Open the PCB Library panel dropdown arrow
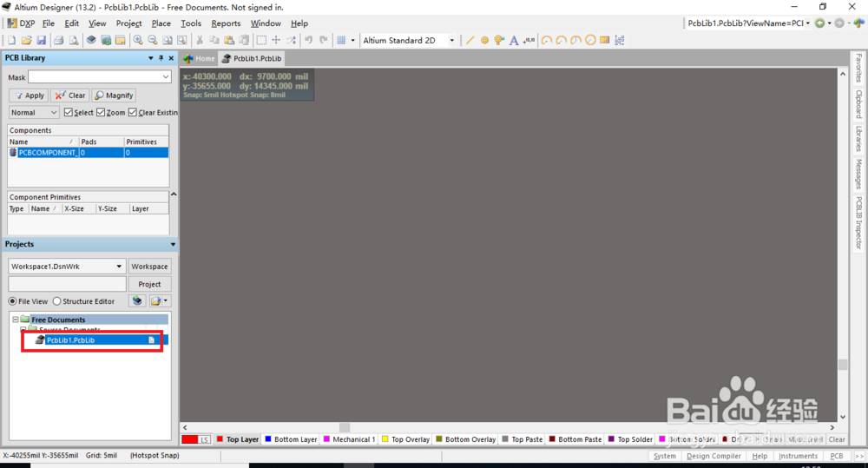The width and height of the screenshot is (868, 468). pyautogui.click(x=150, y=58)
